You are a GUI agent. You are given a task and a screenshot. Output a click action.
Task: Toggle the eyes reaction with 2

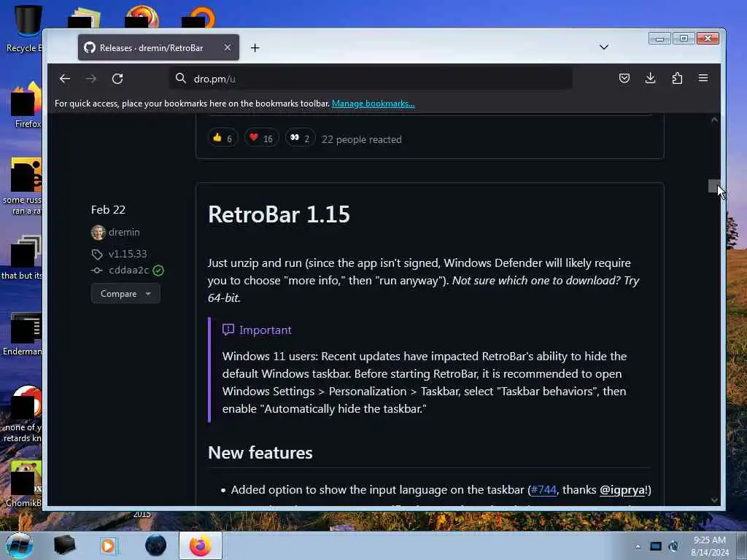pyautogui.click(x=300, y=138)
